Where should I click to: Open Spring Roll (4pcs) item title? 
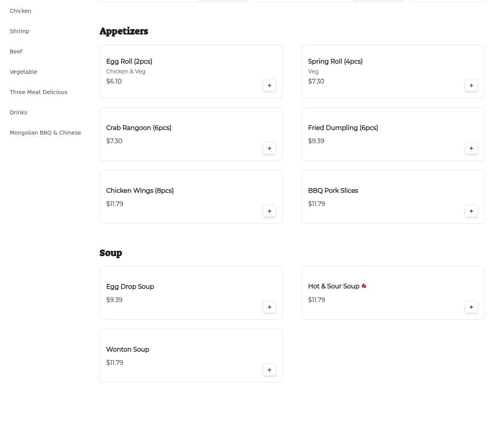point(335,61)
